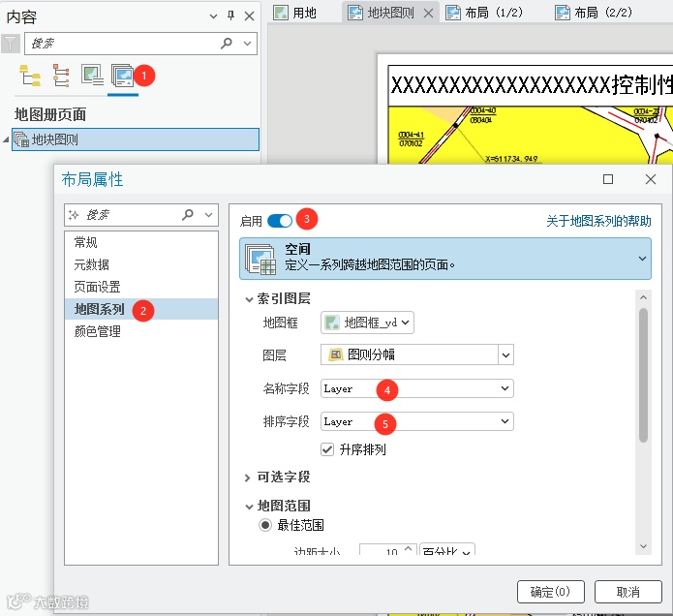The width and height of the screenshot is (673, 616).
Task: Open 关于地图系列的帮助 link
Action: click(x=598, y=221)
